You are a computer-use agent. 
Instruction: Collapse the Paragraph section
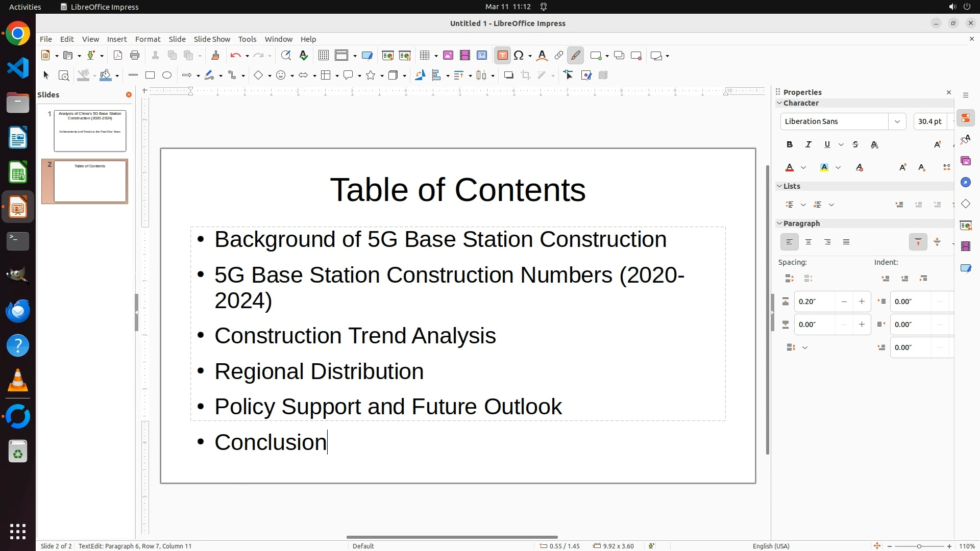(x=779, y=223)
